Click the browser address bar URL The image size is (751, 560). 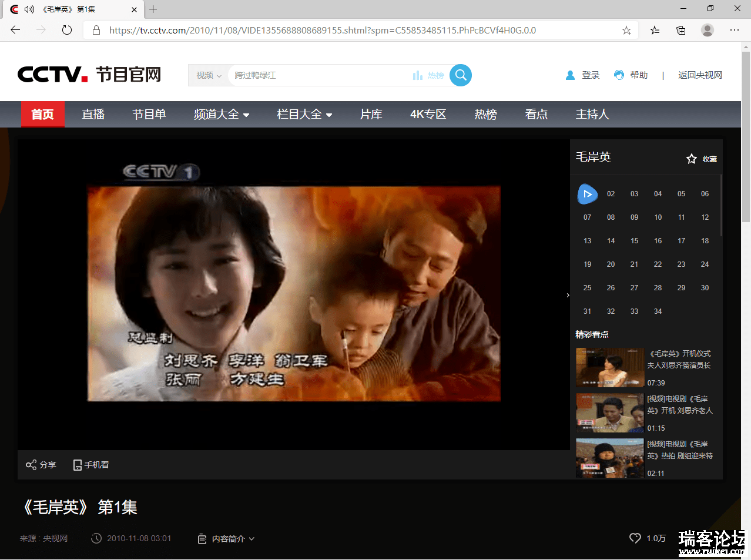(323, 30)
